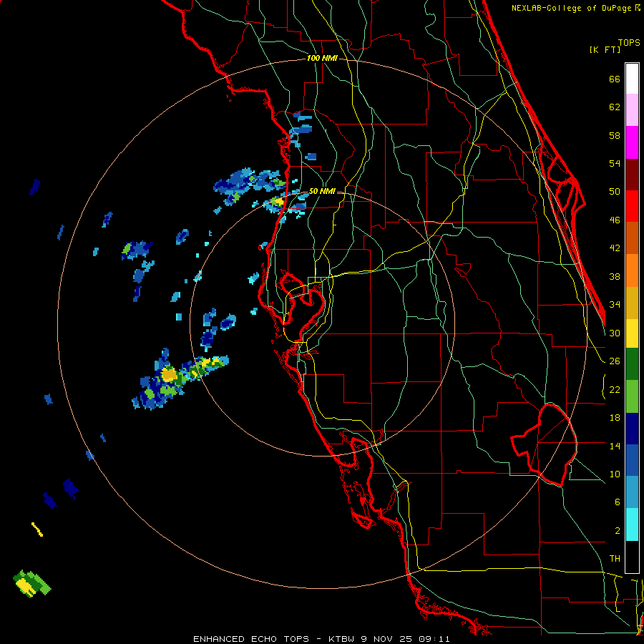Click the "22" legend value label

pos(615,389)
